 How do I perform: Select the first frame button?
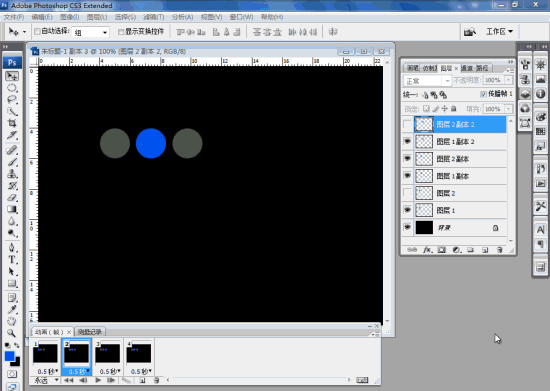click(69, 380)
